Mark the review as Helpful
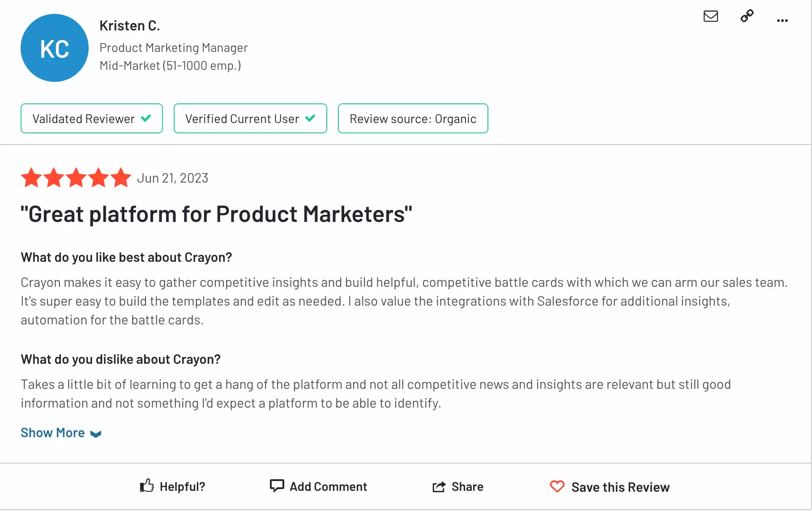This screenshot has height=511, width=812. [x=172, y=486]
